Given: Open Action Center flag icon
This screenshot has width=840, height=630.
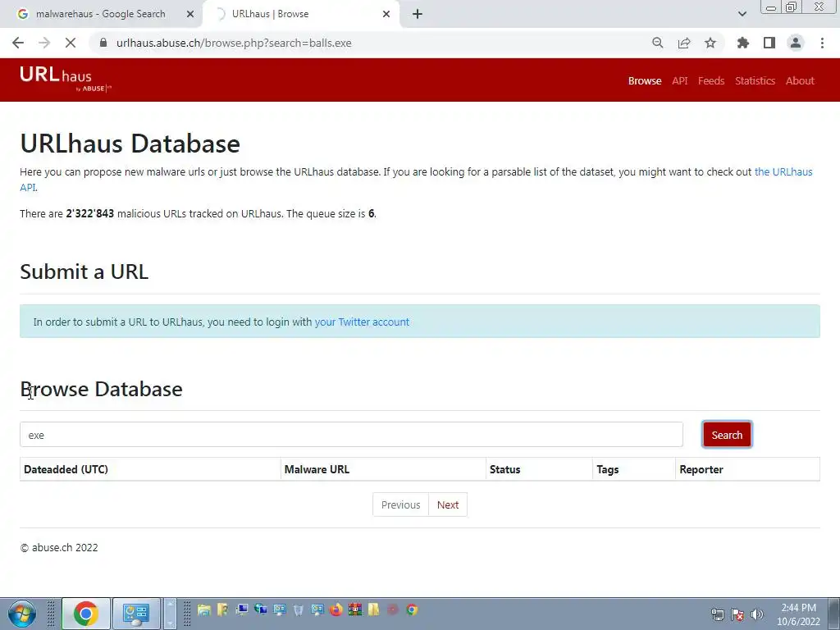Looking at the screenshot, I should pos(737,614).
